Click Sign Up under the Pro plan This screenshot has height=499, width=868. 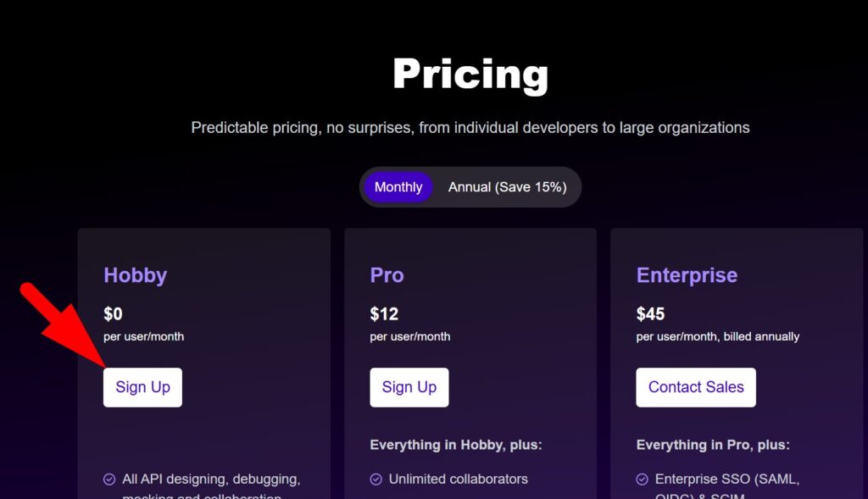point(409,387)
